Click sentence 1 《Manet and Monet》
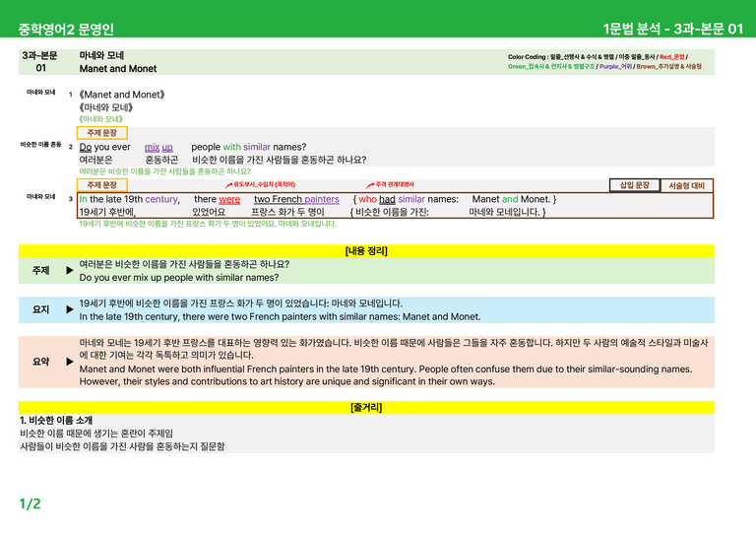 (122, 95)
